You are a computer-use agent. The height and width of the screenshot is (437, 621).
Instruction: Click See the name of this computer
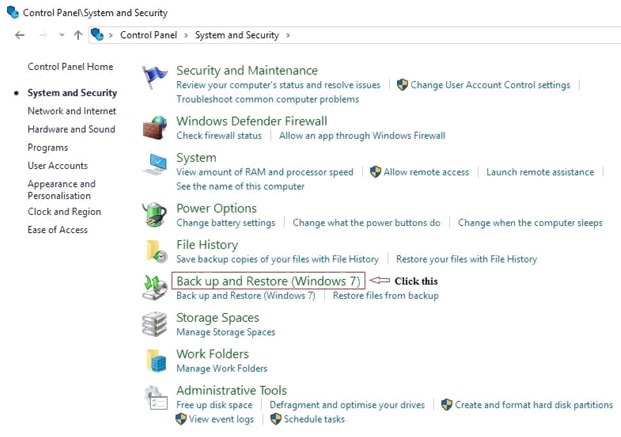tap(240, 186)
